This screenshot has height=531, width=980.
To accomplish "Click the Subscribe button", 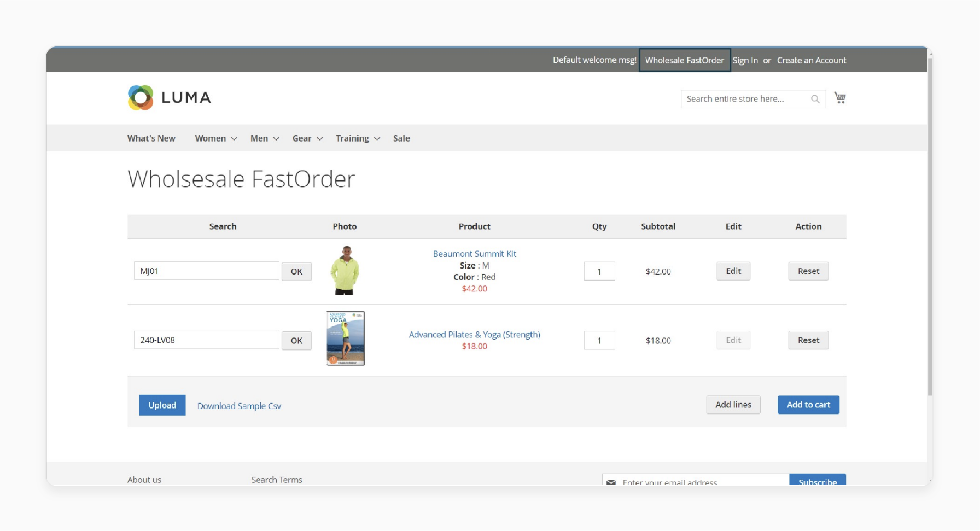I will [x=818, y=480].
